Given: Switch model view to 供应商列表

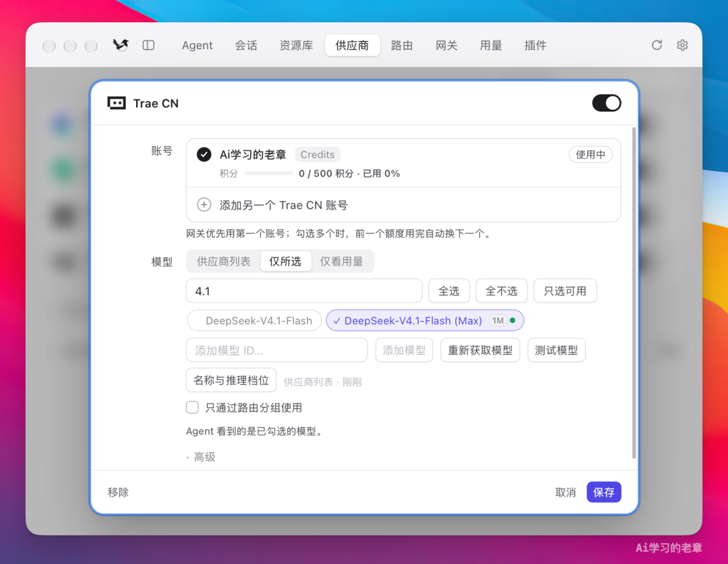Looking at the screenshot, I should pyautogui.click(x=224, y=261).
